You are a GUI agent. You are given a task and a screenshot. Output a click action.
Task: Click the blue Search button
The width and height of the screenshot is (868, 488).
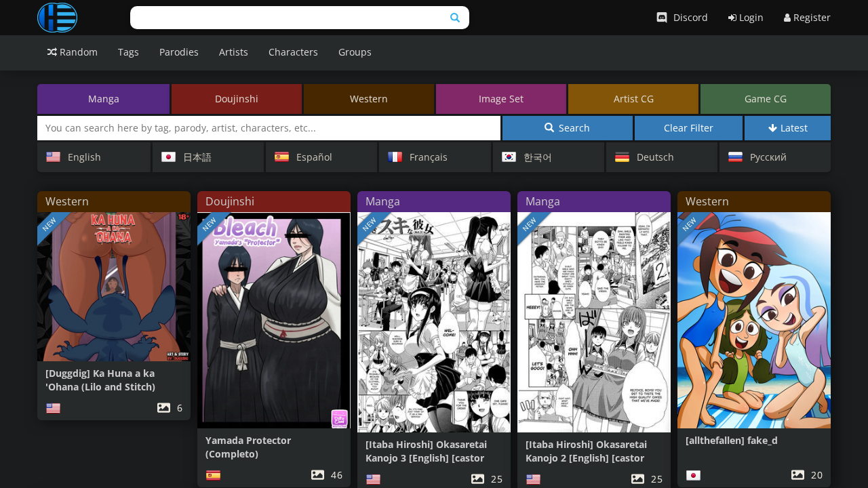(x=568, y=128)
